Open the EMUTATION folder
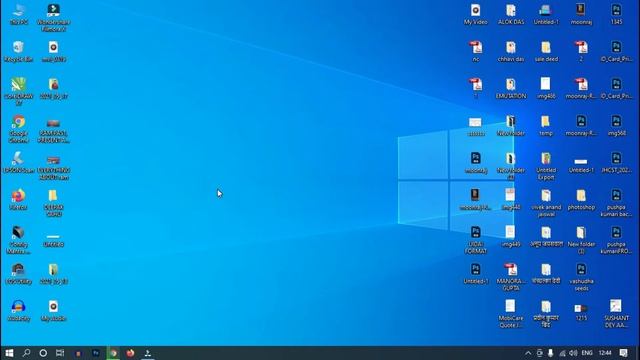The image size is (640, 360). point(511,88)
